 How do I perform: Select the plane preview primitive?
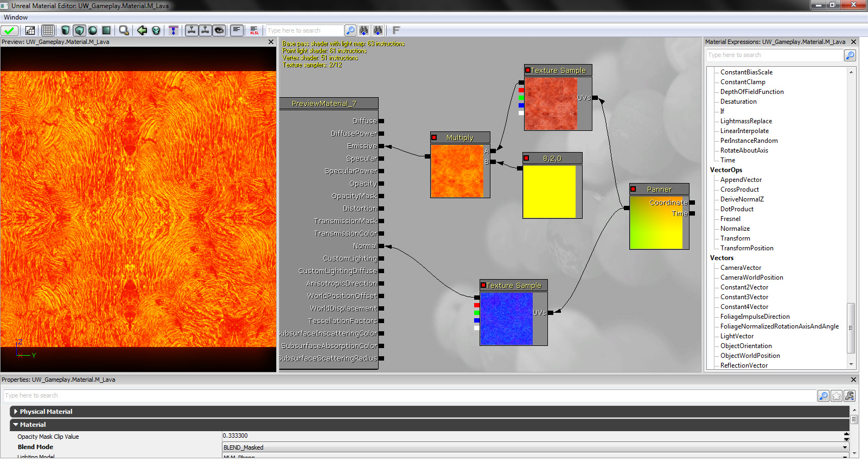point(106,30)
